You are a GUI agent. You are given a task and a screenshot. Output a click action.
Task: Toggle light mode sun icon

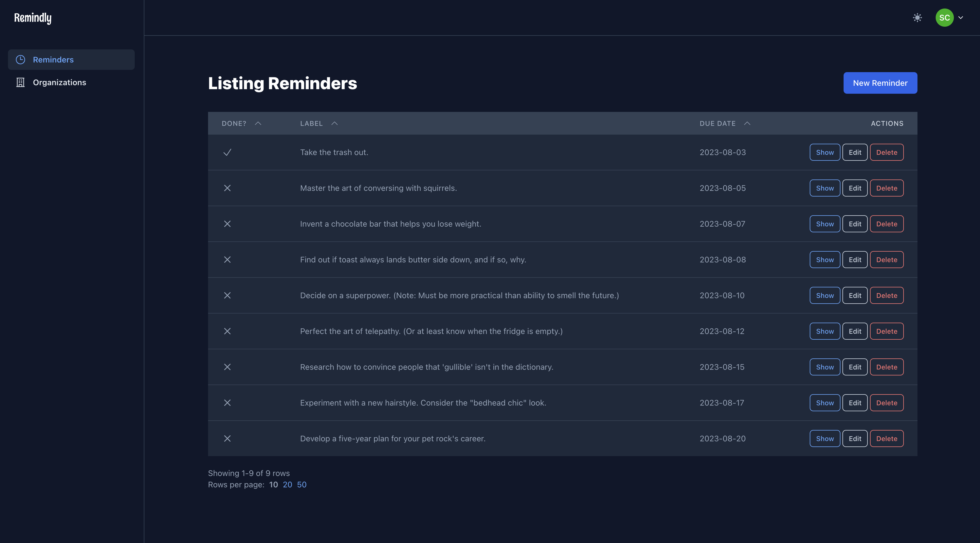pos(917,18)
